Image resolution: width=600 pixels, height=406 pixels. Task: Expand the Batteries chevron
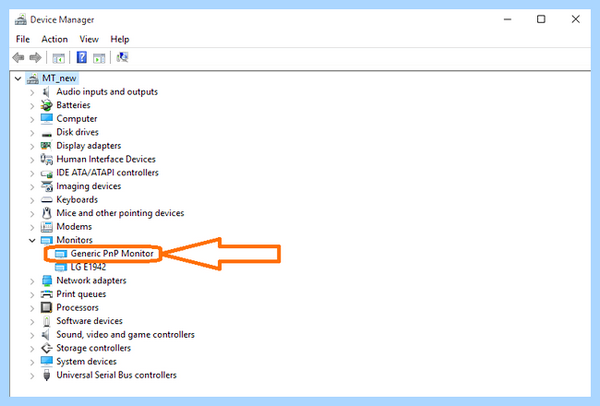point(32,106)
